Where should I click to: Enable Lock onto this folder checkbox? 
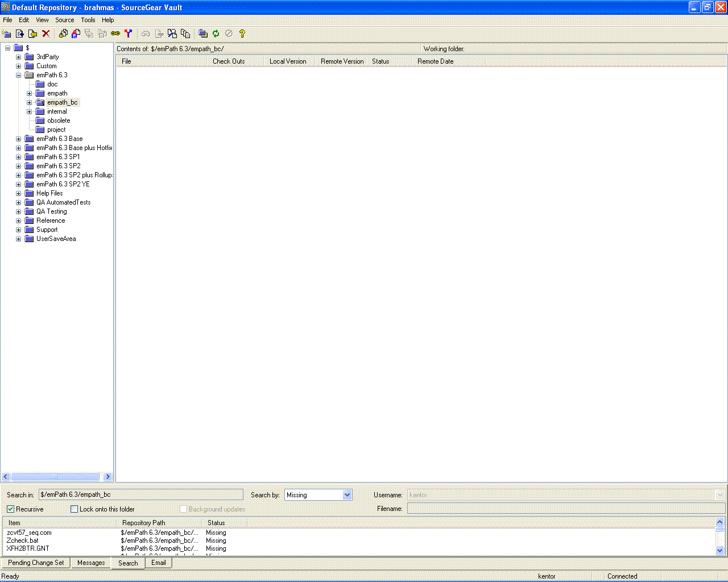(74, 509)
